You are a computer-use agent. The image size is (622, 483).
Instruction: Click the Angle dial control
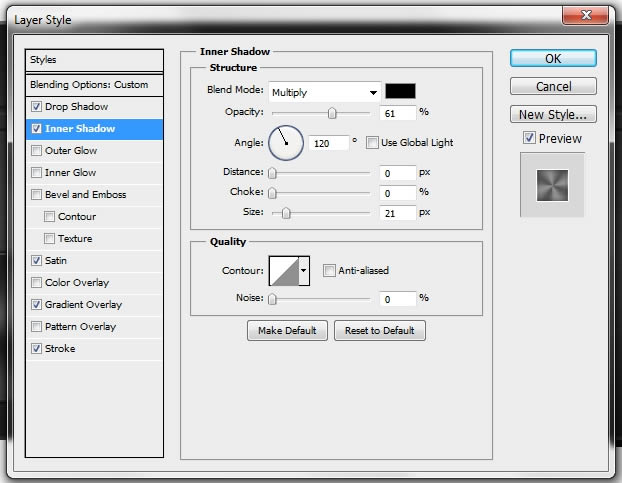(x=286, y=143)
